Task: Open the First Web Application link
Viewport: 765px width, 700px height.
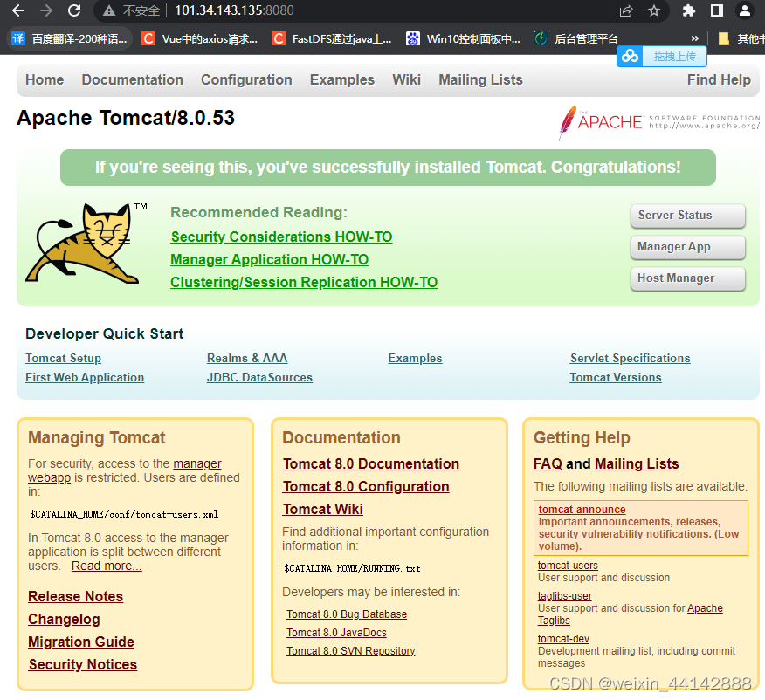Action: (x=85, y=378)
